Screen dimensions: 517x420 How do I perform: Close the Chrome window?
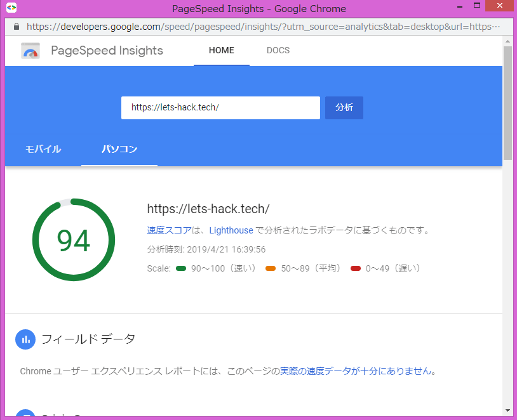click(x=500, y=6)
